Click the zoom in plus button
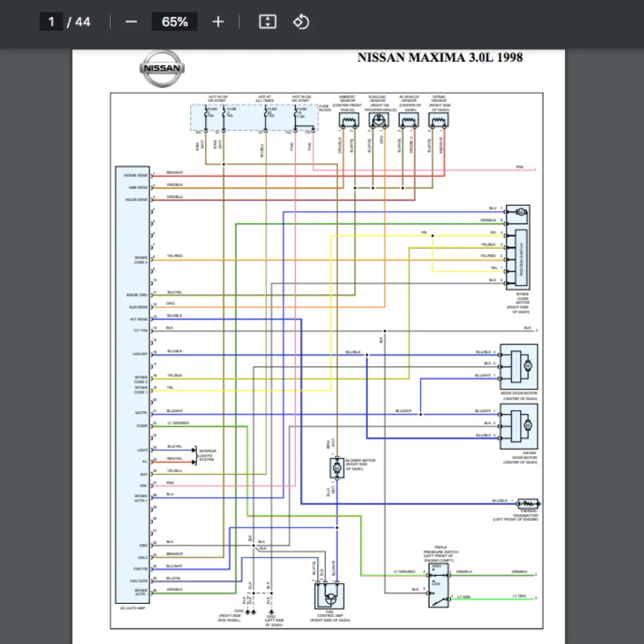 [x=218, y=22]
